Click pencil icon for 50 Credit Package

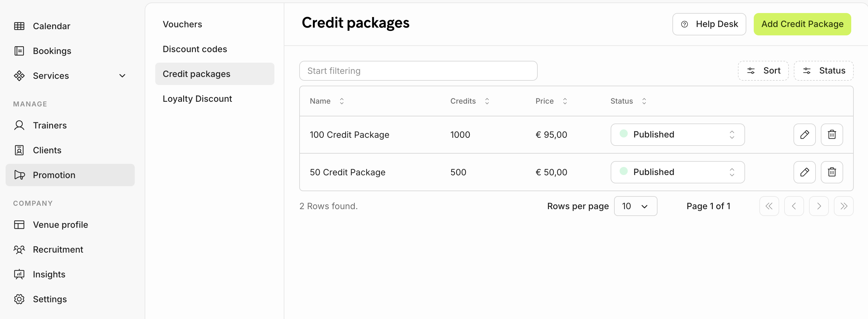click(804, 172)
